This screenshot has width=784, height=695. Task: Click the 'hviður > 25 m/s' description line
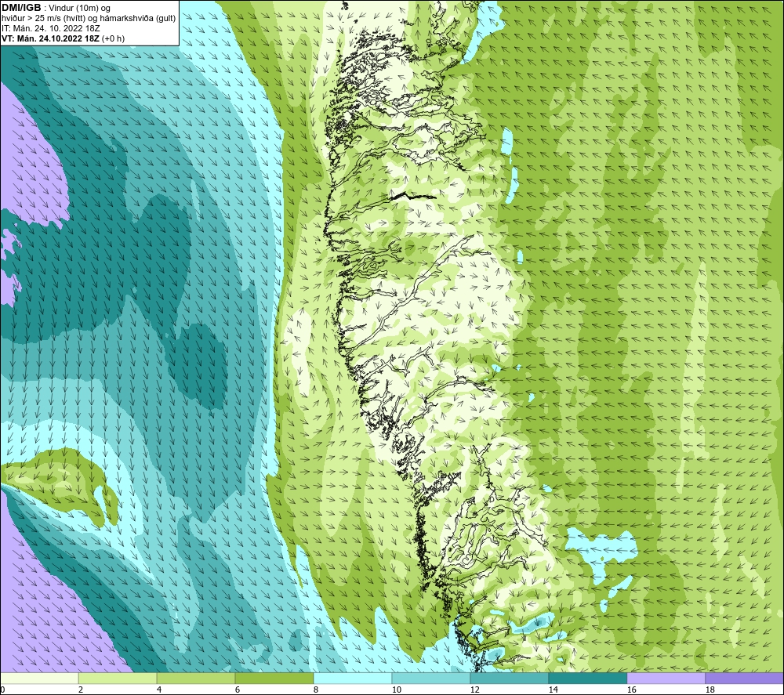click(x=89, y=19)
